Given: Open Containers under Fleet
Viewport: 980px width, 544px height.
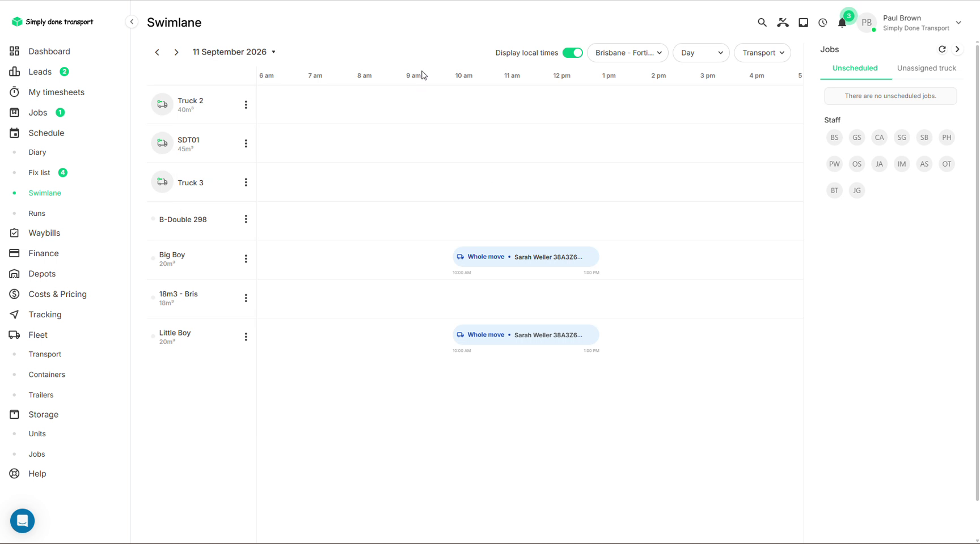Looking at the screenshot, I should (x=47, y=375).
